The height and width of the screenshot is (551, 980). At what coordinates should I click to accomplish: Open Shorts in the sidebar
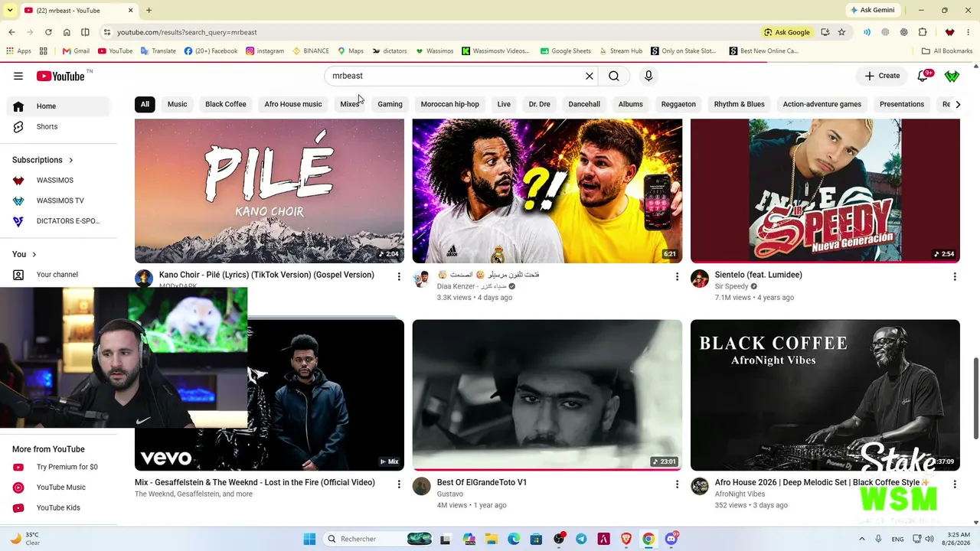60,126
